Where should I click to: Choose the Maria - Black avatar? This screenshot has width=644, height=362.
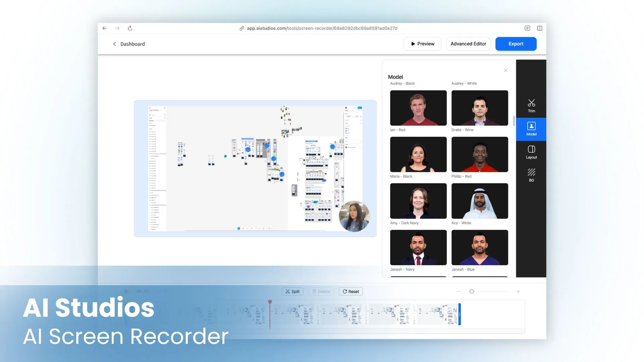(418, 155)
